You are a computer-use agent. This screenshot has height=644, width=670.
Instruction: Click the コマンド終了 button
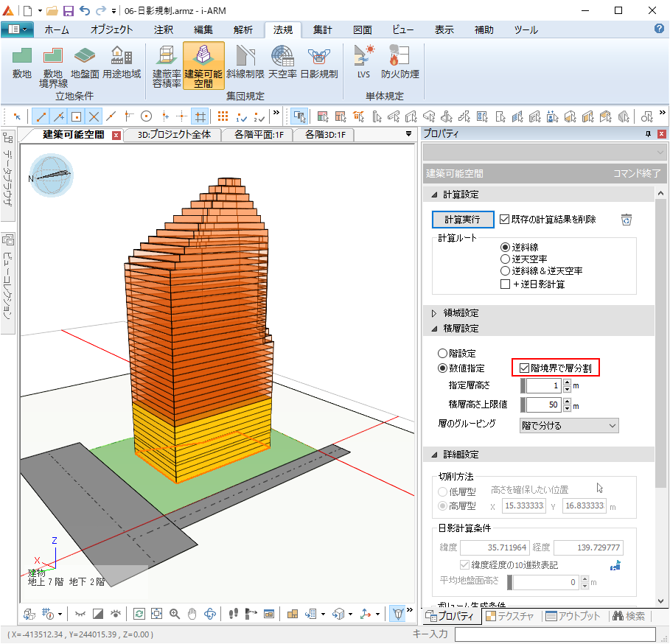[x=637, y=174]
